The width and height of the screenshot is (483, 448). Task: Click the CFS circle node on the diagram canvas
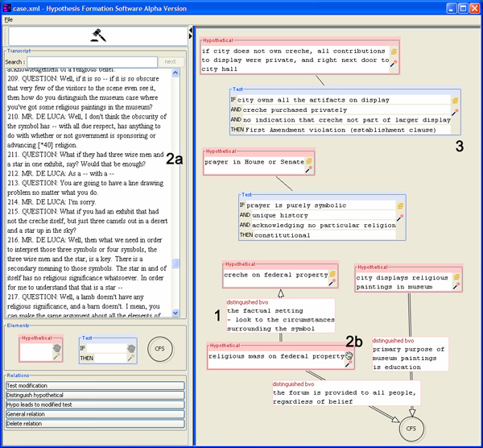tap(411, 429)
